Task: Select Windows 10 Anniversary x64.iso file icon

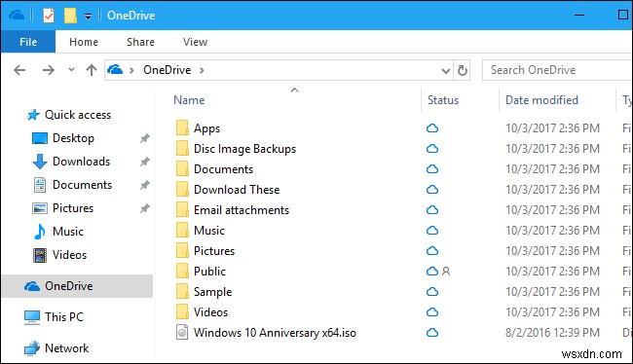Action: (x=182, y=333)
